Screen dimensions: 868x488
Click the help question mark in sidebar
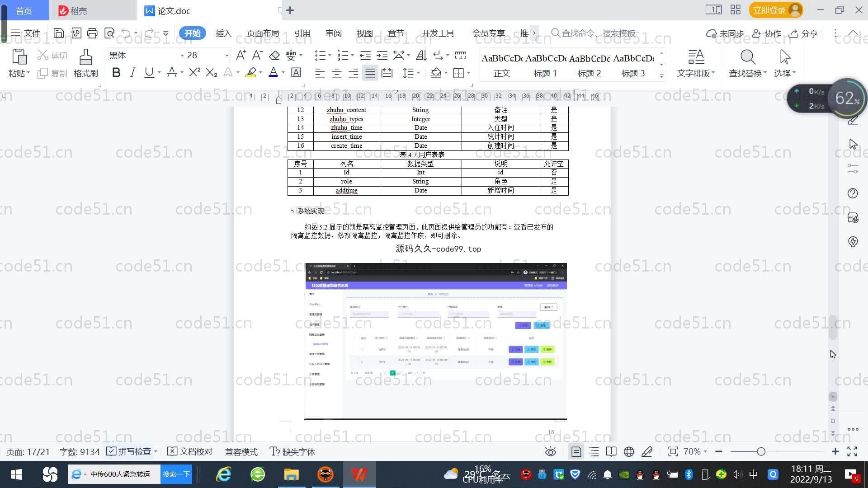[x=853, y=193]
